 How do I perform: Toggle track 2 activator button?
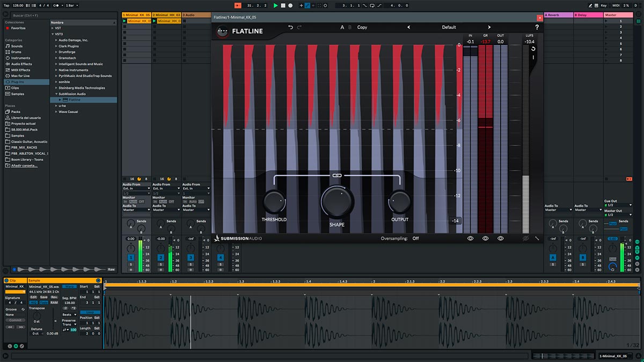click(160, 258)
